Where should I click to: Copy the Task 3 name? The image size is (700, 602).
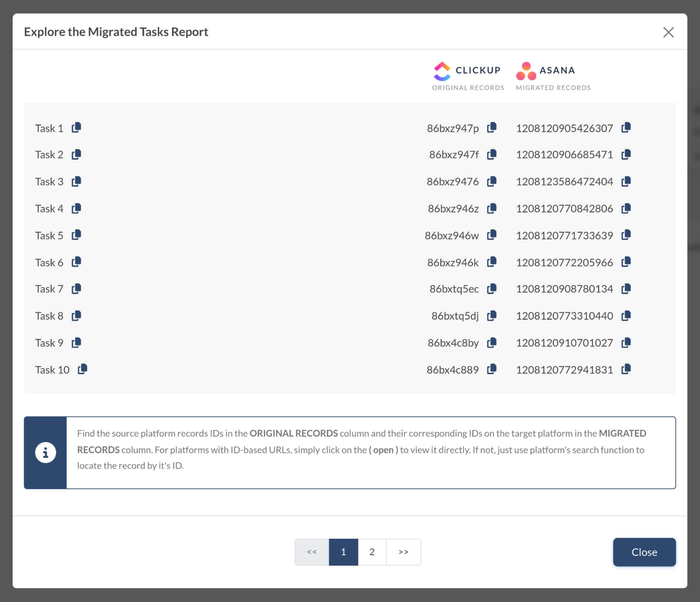(76, 181)
